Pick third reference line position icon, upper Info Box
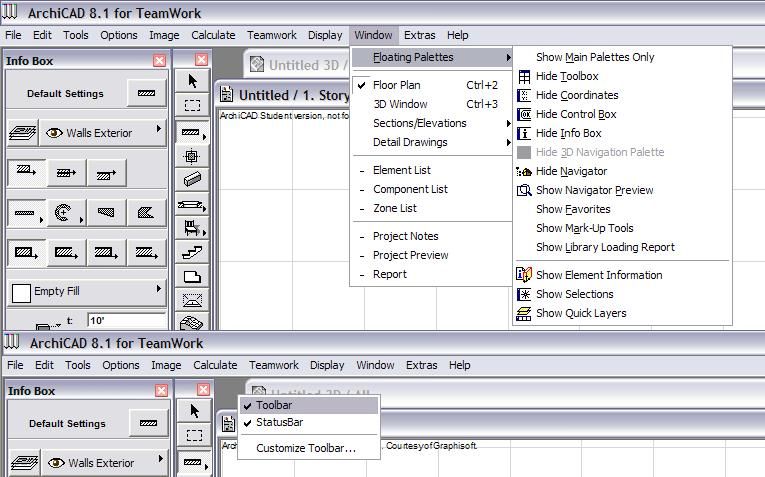This screenshot has height=477, width=765. coord(106,253)
